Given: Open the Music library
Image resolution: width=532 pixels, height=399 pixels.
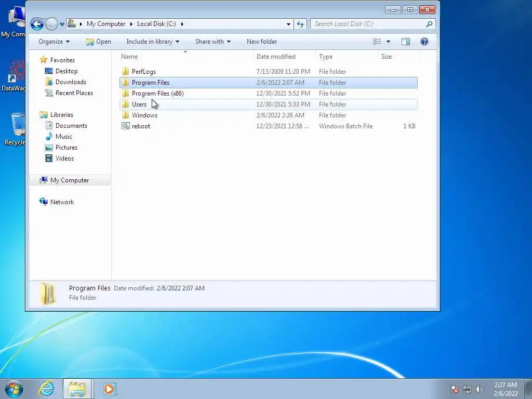Looking at the screenshot, I should tap(64, 137).
